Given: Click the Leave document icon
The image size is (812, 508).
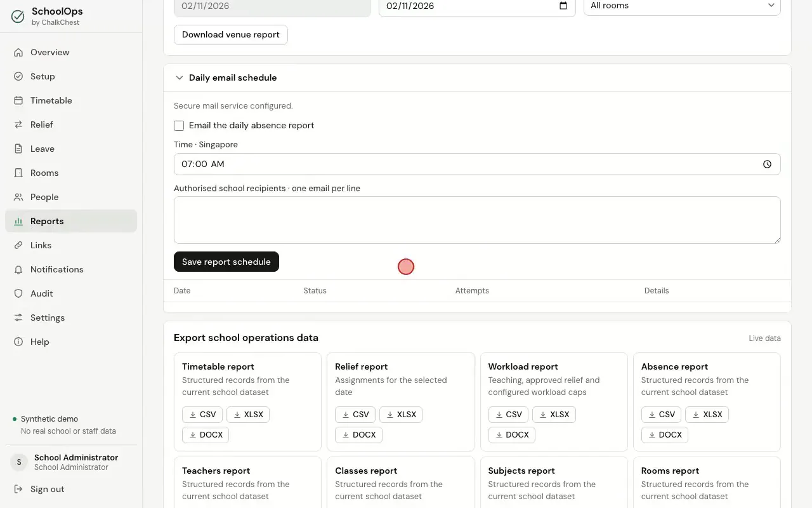Looking at the screenshot, I should coord(18,149).
